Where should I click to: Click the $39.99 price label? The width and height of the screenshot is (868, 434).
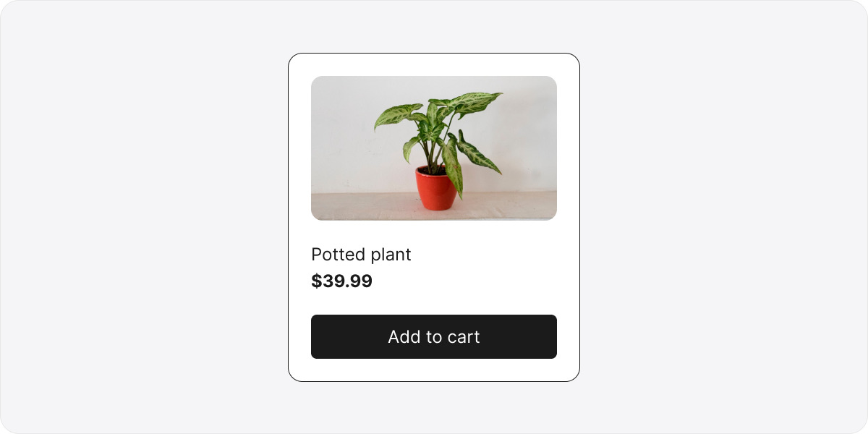[x=341, y=281]
